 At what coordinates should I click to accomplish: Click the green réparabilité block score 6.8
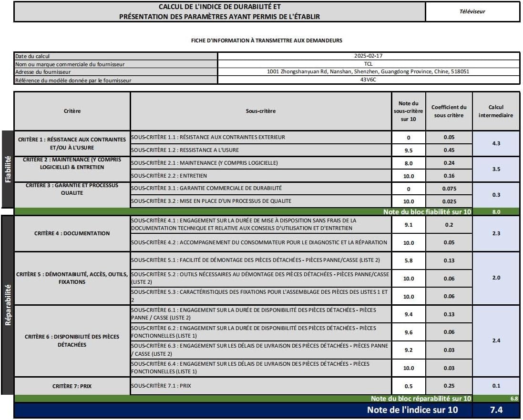point(513,399)
